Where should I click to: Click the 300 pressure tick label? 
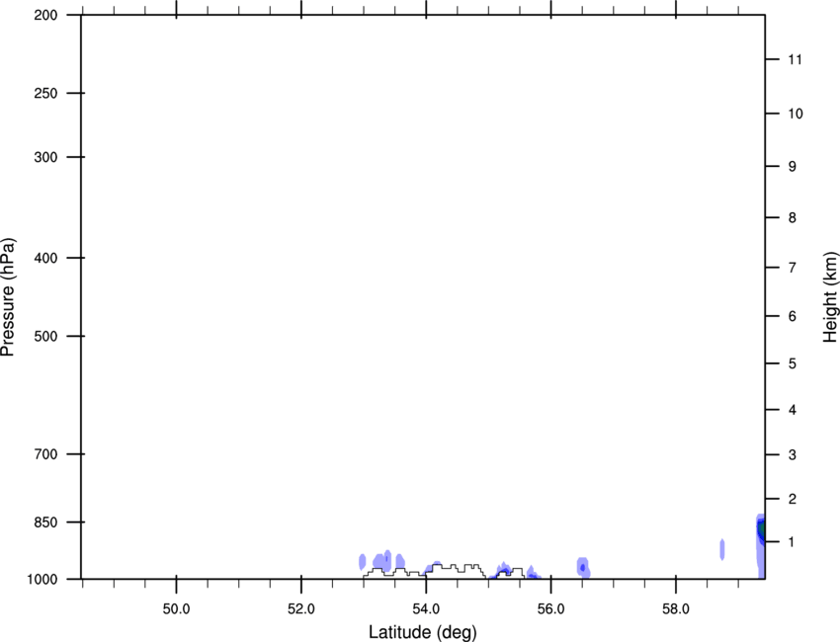click(45, 157)
